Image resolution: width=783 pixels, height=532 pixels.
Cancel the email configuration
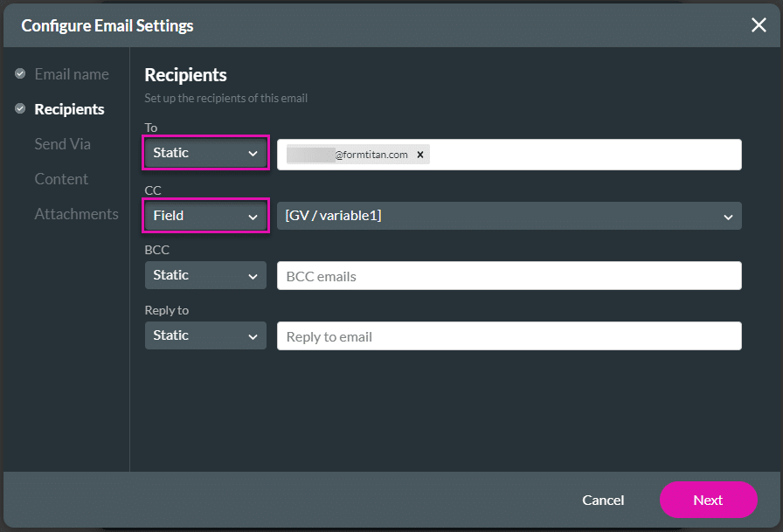click(x=603, y=500)
